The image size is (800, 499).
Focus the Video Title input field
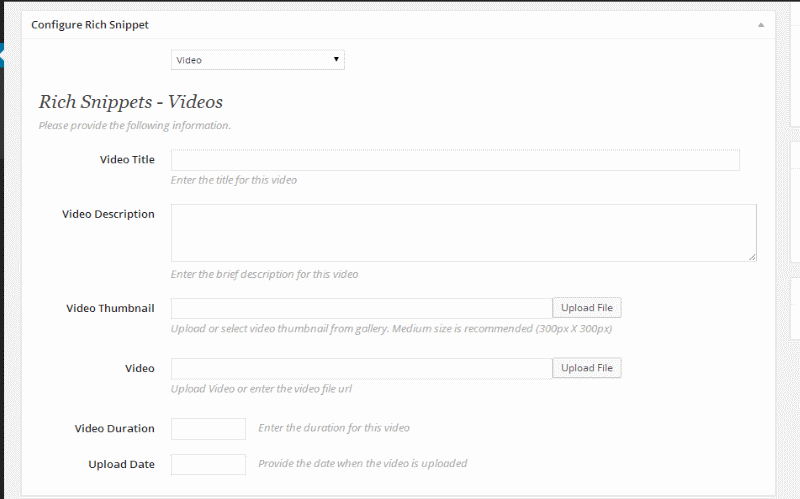(455, 160)
